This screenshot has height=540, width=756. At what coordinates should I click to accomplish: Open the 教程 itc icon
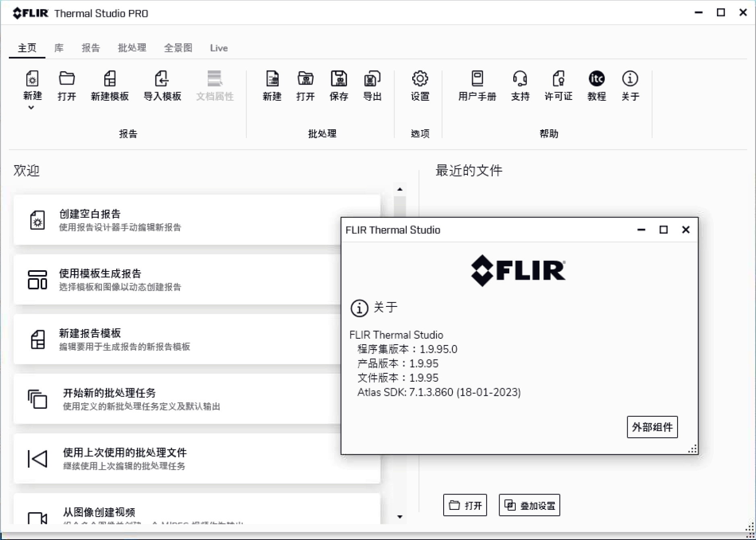tap(597, 79)
